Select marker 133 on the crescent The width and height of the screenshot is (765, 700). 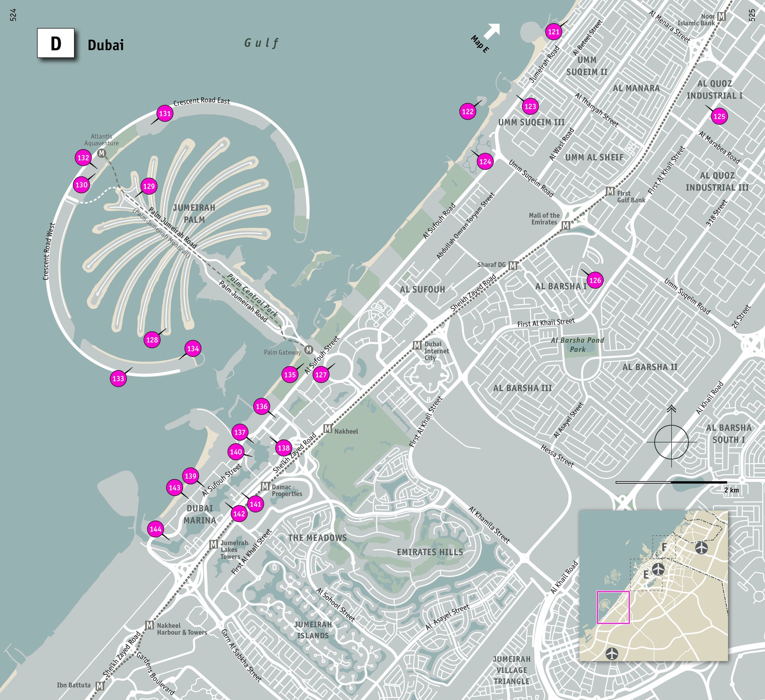tap(118, 379)
